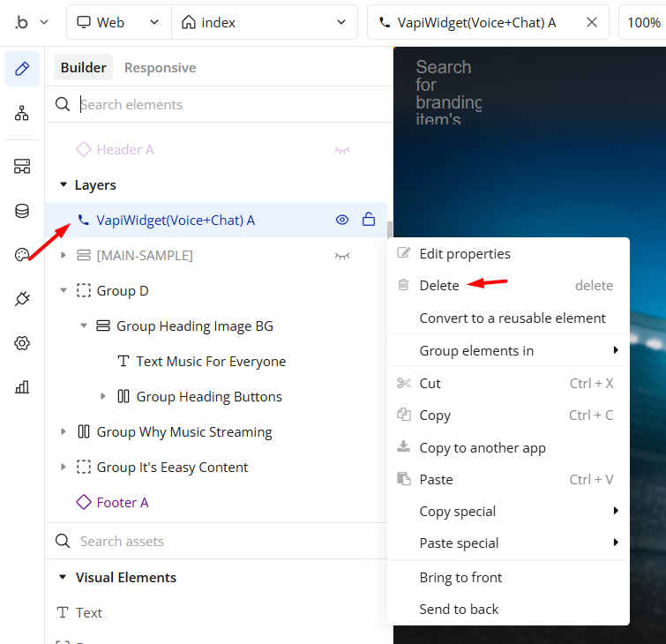Click the [MAIN-SAMPLE] layer stack icon
This screenshot has width=666, height=644.
84,255
